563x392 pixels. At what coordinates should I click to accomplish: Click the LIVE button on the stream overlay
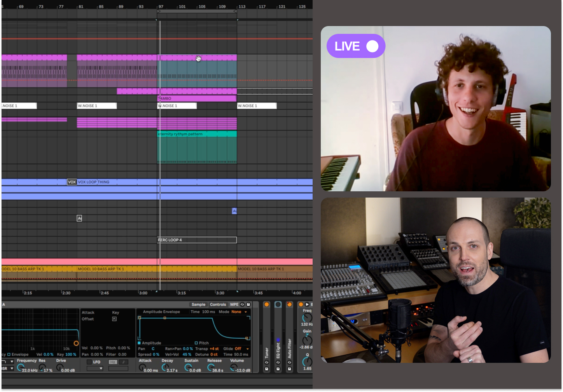[355, 46]
